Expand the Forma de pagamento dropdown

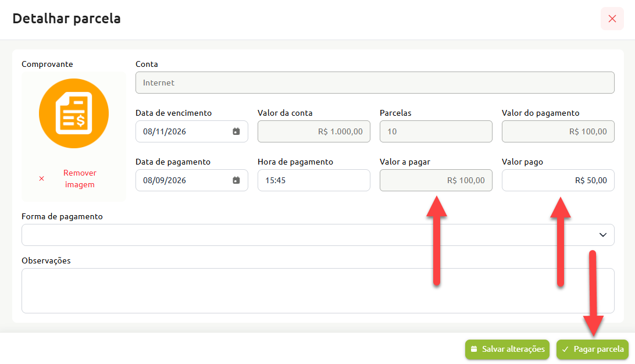click(x=318, y=235)
